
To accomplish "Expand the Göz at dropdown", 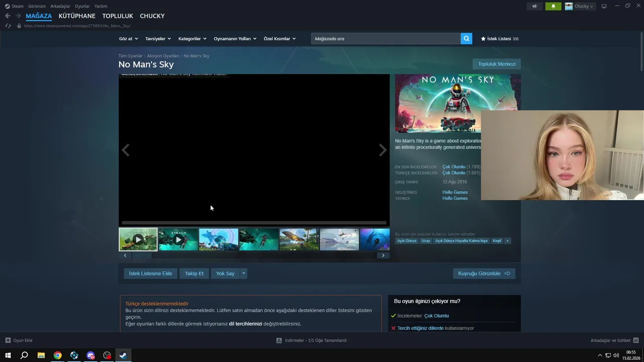I will (128, 39).
